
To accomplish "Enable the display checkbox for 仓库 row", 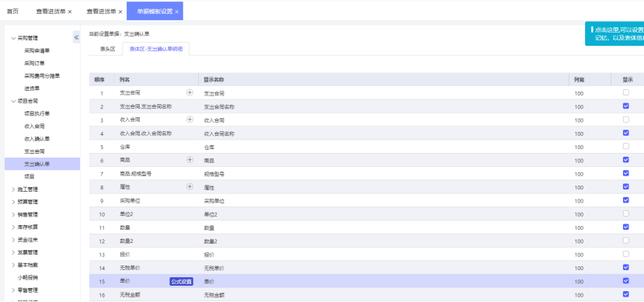I will (x=625, y=146).
